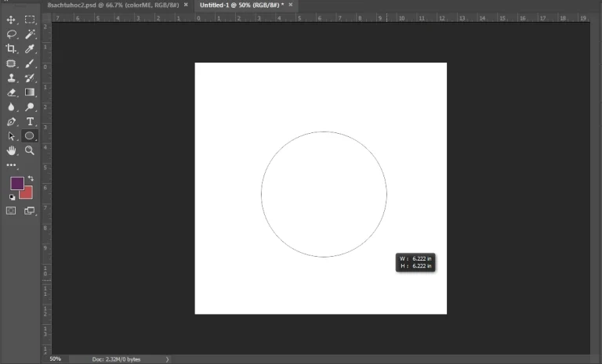Switch to the 8sachtuhoc2.psd document tab
The image size is (602, 364).
pyautogui.click(x=113, y=5)
